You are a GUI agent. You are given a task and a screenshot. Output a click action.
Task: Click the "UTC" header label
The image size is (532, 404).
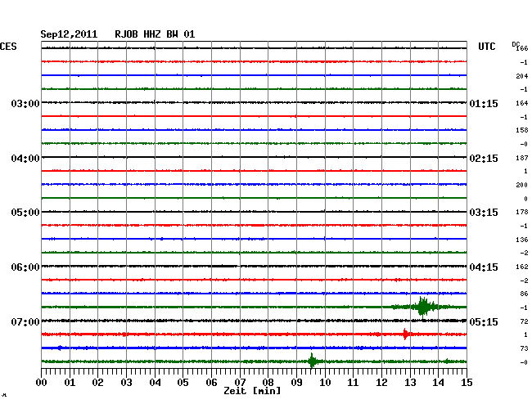486,47
